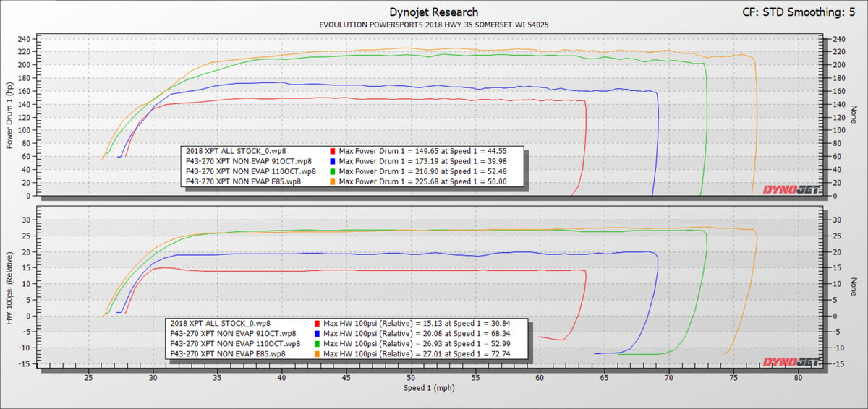The image size is (868, 409).
Task: Click the Power Drum 1 (hp) axis label
Action: coord(10,114)
